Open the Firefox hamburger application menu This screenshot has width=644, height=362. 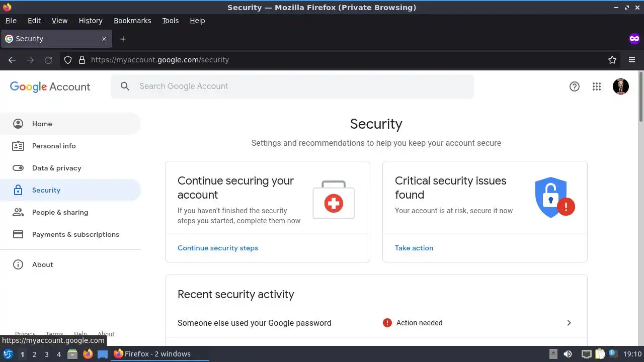click(632, 60)
